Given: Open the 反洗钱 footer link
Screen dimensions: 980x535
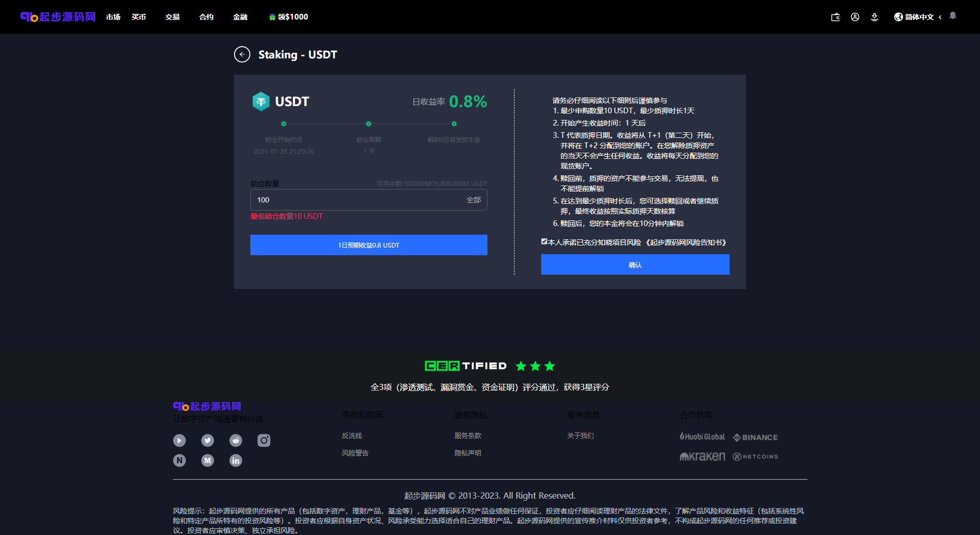Looking at the screenshot, I should [352, 436].
